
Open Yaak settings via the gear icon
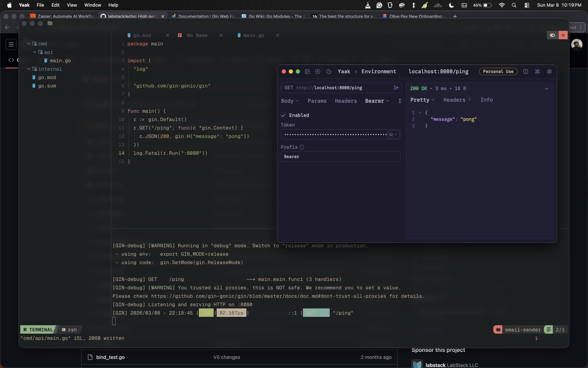coord(549,71)
